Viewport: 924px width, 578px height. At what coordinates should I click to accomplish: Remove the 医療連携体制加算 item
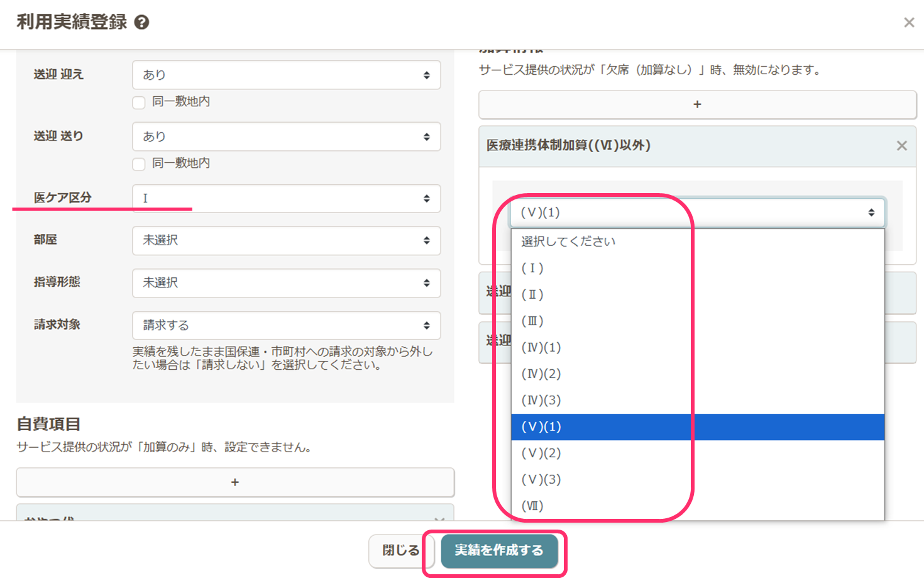point(901,146)
